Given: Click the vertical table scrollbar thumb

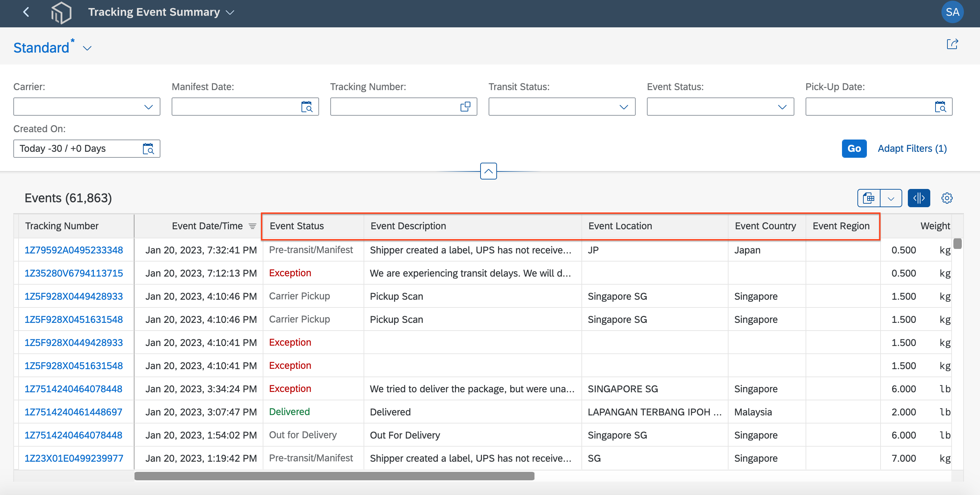Looking at the screenshot, I should click(957, 244).
